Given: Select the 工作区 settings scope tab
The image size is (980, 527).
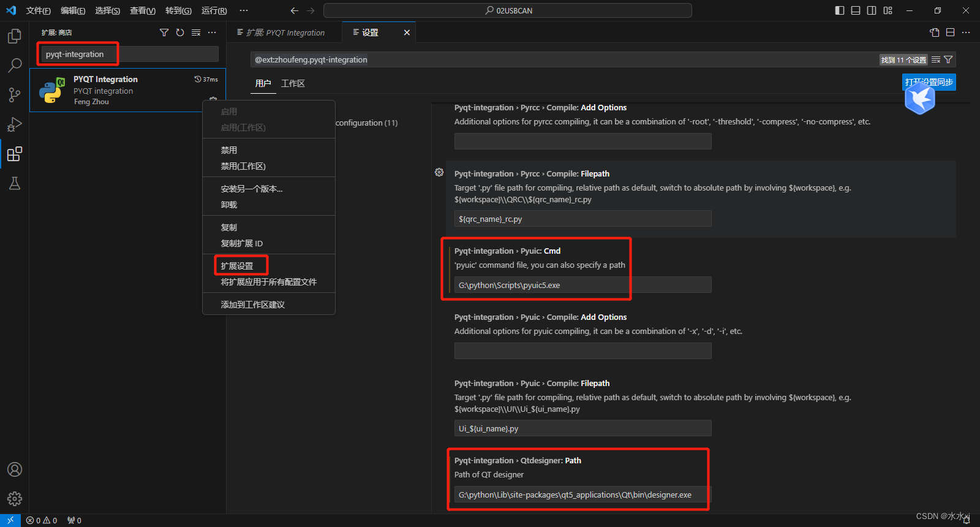Looking at the screenshot, I should [x=293, y=83].
